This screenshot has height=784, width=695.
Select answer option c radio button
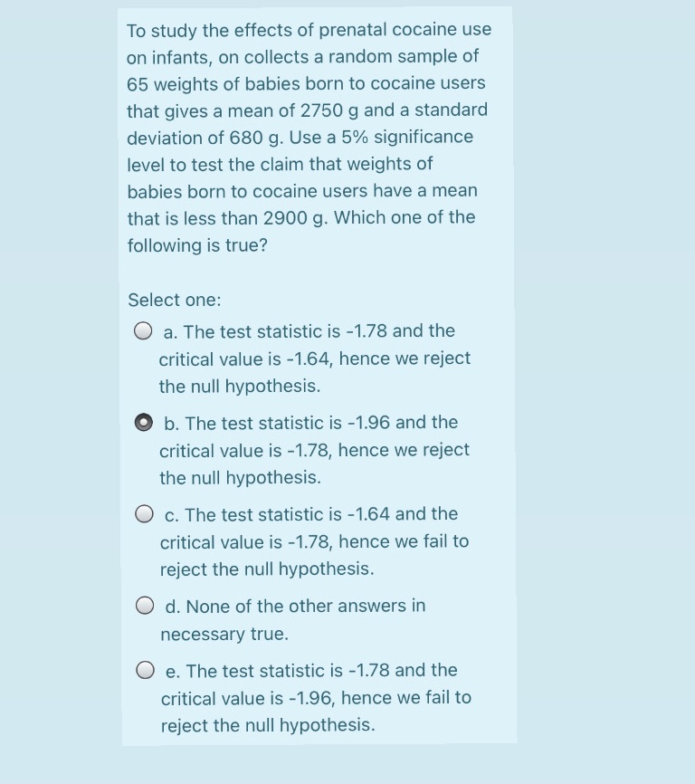coord(142,513)
